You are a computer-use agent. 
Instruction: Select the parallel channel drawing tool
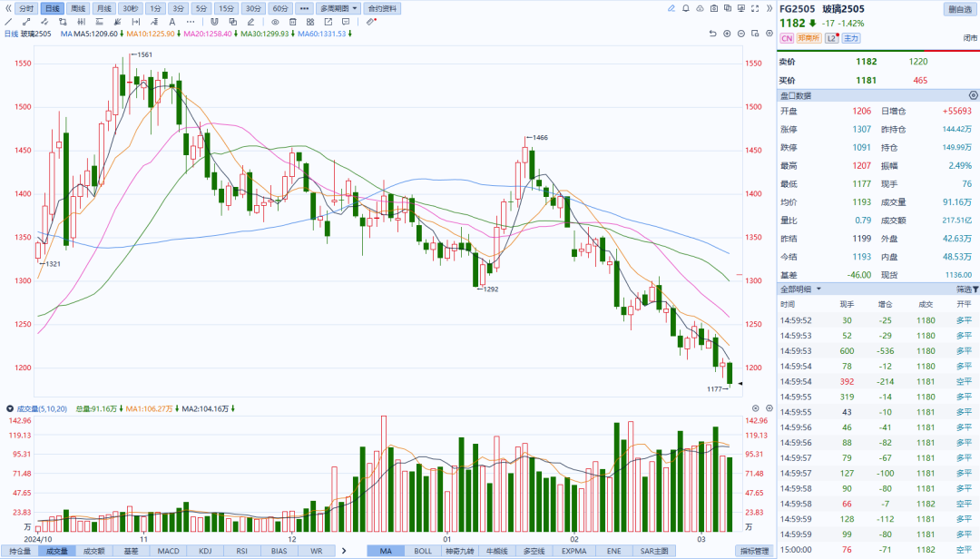pyautogui.click(x=44, y=22)
